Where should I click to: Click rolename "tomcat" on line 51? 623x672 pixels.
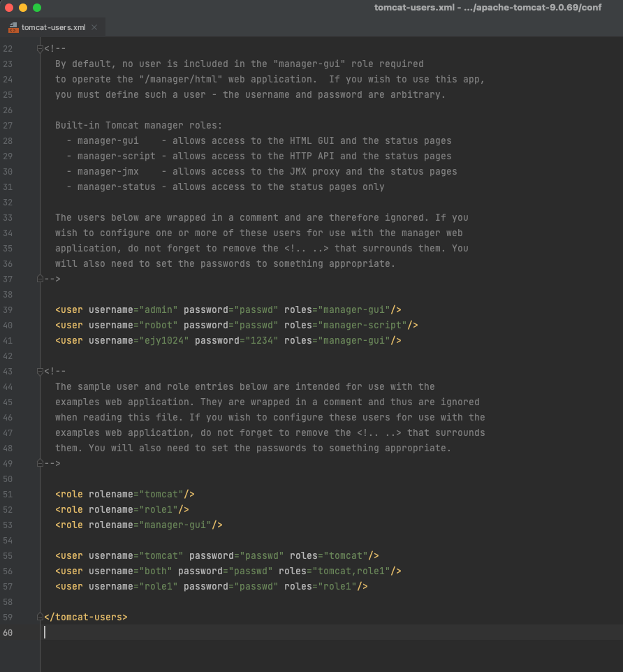[161, 494]
